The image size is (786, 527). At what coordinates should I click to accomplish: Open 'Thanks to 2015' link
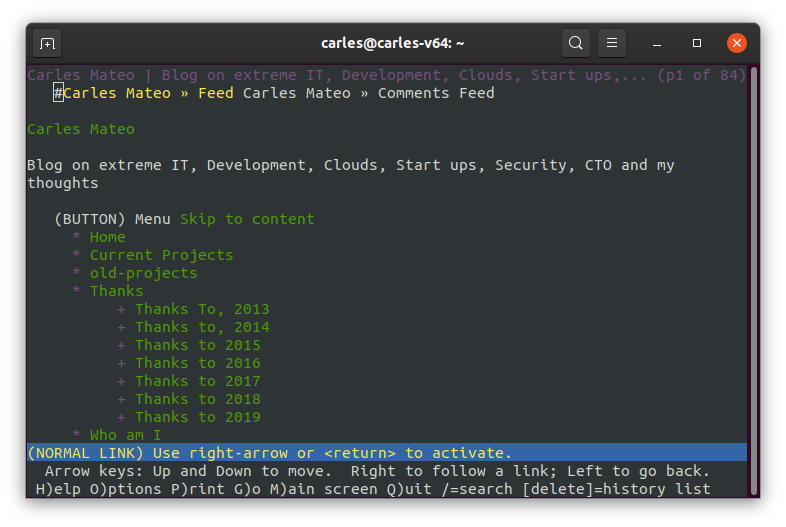[x=198, y=345]
